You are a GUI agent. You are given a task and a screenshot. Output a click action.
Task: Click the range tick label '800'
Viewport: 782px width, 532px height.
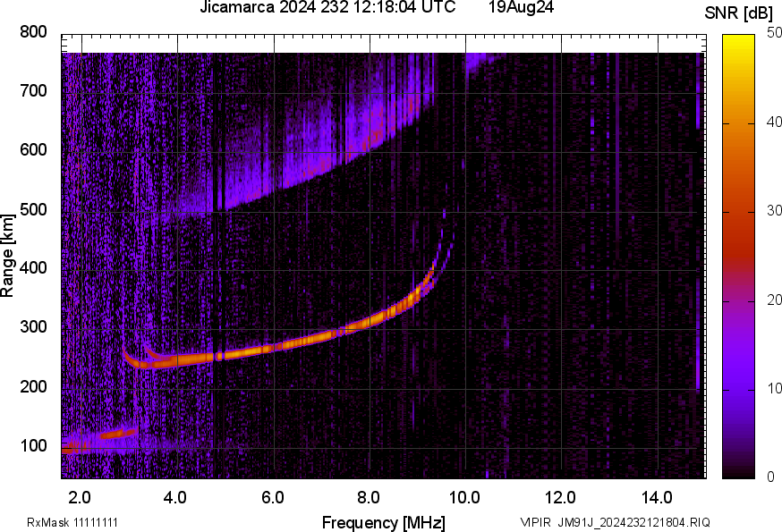click(x=33, y=32)
